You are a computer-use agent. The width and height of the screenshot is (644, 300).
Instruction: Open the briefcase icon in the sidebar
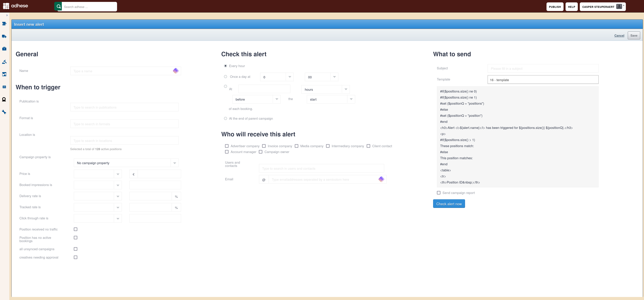click(4, 49)
